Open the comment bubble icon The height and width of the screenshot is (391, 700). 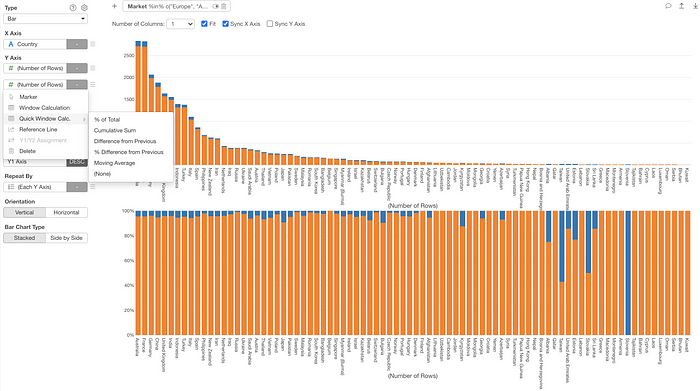pos(668,6)
